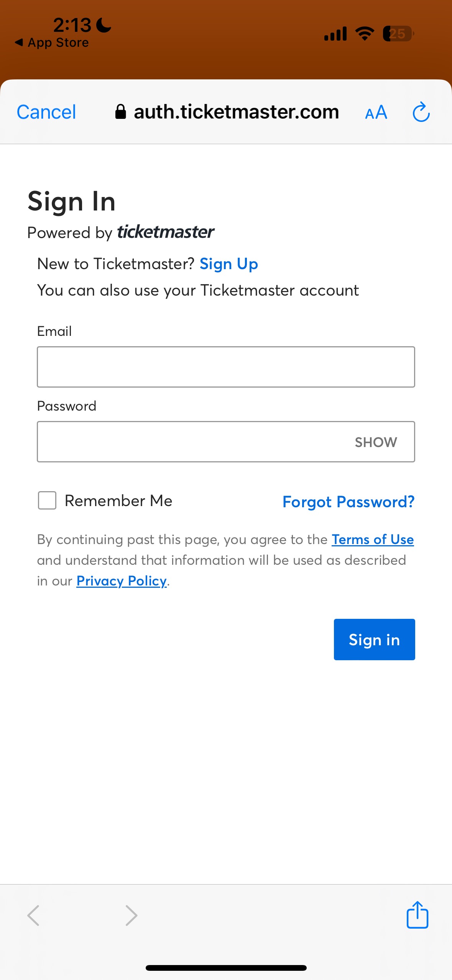Tap the browser forward arrow

tap(131, 916)
